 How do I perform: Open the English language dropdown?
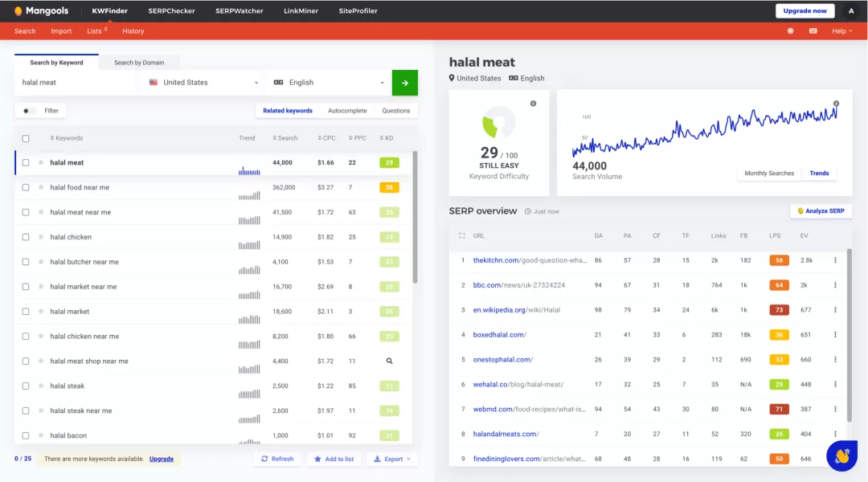tap(329, 83)
